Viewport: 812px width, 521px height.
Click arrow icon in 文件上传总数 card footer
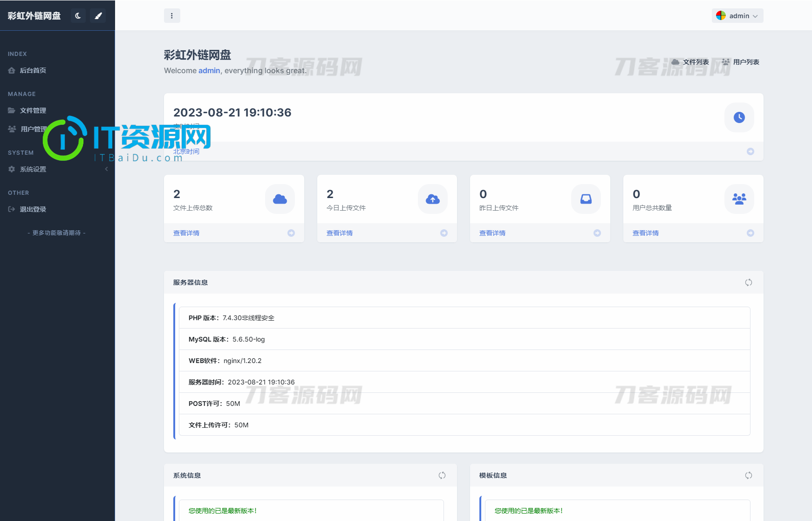pyautogui.click(x=291, y=233)
